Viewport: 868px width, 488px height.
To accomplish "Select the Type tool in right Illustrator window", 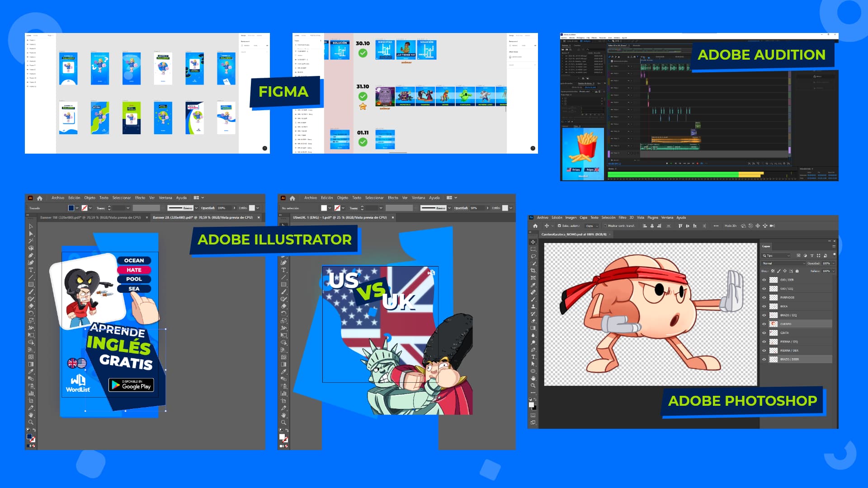I will [283, 270].
